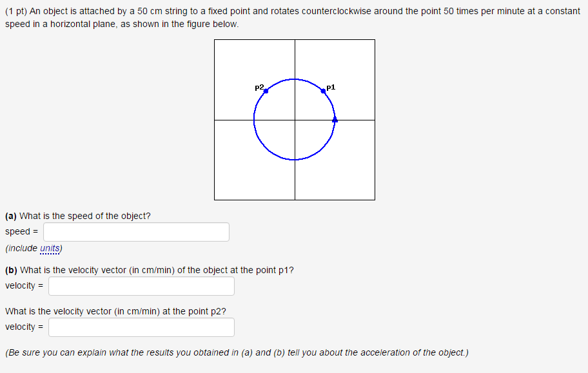Screen dimensions: 588x373
Task: Click the point p2 marker on the circle
Action: 266,91
